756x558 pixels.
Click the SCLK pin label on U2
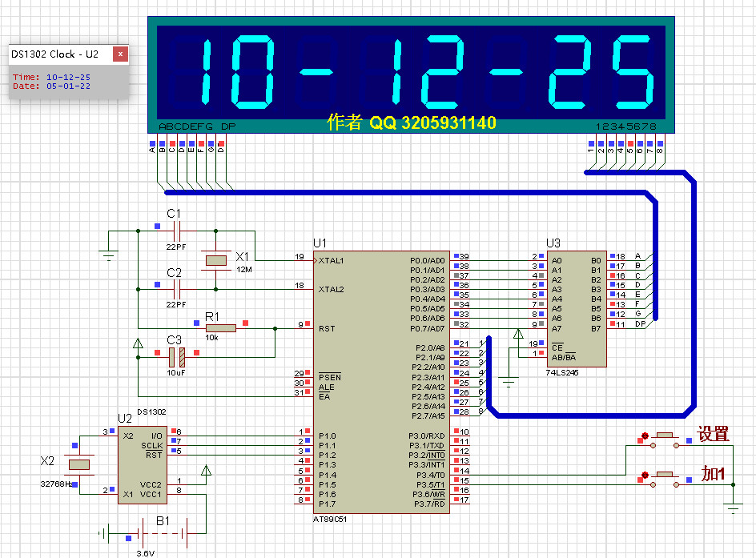tap(152, 446)
